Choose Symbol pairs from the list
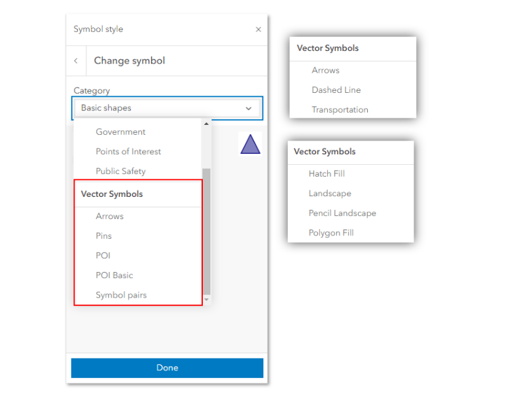 121,295
